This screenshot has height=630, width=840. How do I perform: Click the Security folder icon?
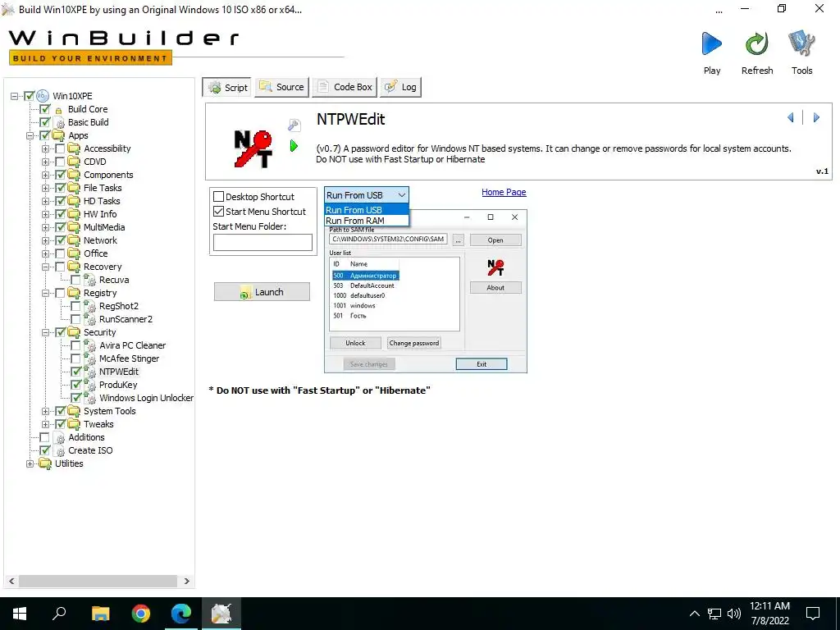(x=74, y=332)
